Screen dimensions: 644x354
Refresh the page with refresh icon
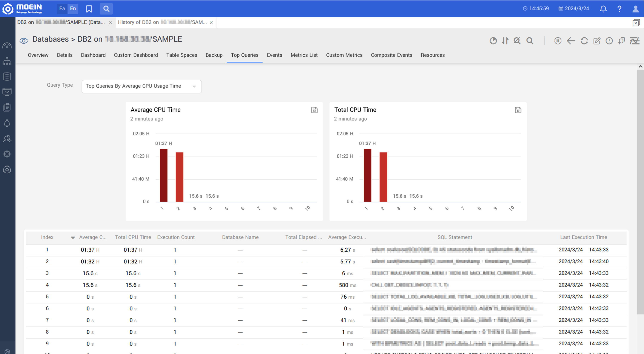point(584,41)
